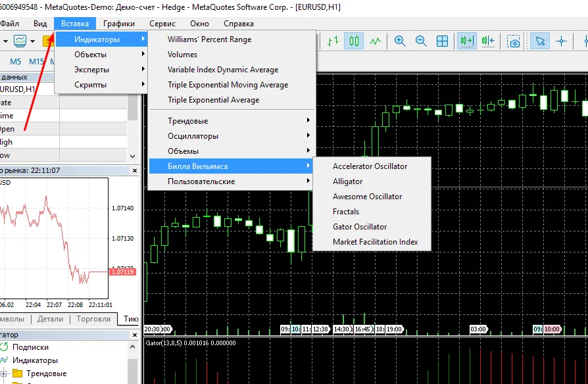Image resolution: width=588 pixels, height=384 pixels.
Task: Switch chart to Japanese candlesticks
Action: click(354, 41)
